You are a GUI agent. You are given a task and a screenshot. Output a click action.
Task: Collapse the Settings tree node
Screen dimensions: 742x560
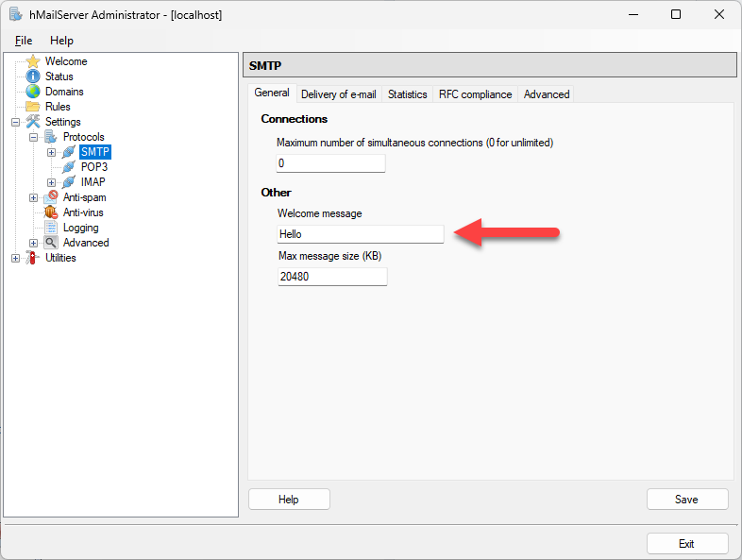coord(16,122)
